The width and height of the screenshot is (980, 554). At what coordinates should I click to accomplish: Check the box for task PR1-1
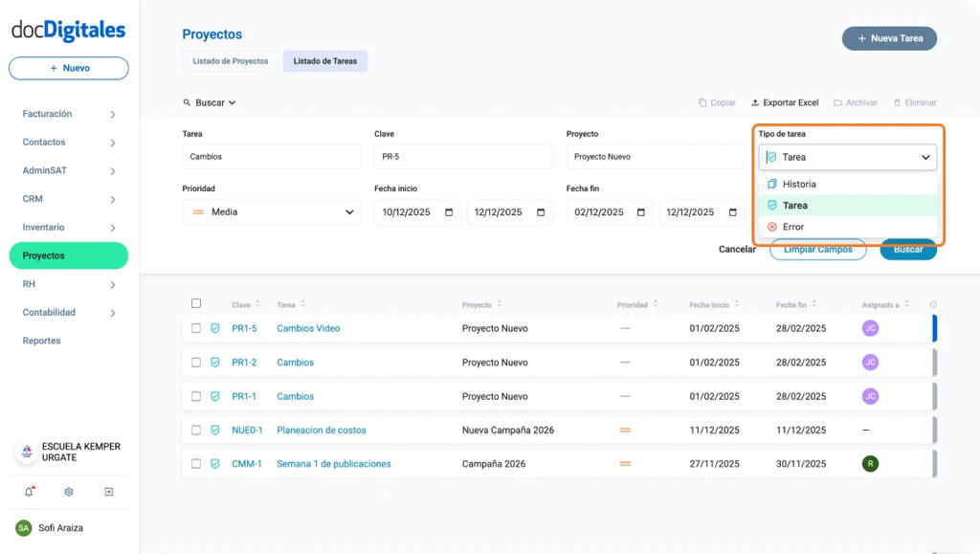click(196, 396)
